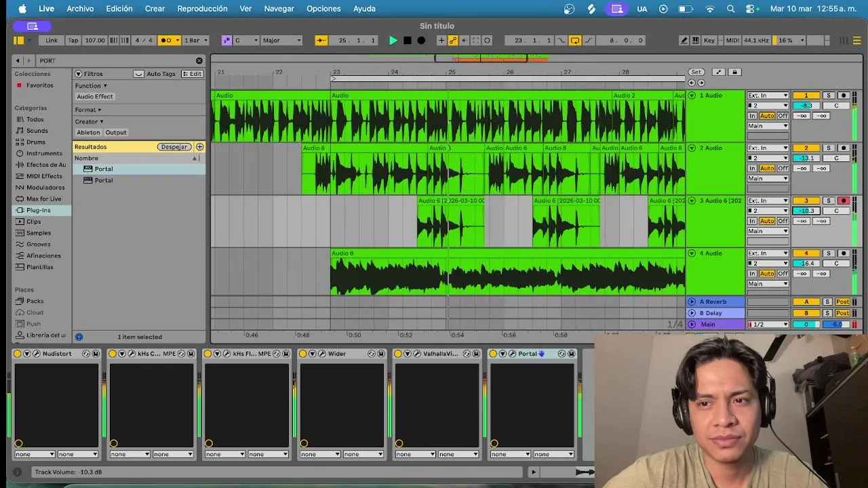The height and width of the screenshot is (488, 868).
Task: Open Archivo menu
Action: pyautogui.click(x=80, y=9)
